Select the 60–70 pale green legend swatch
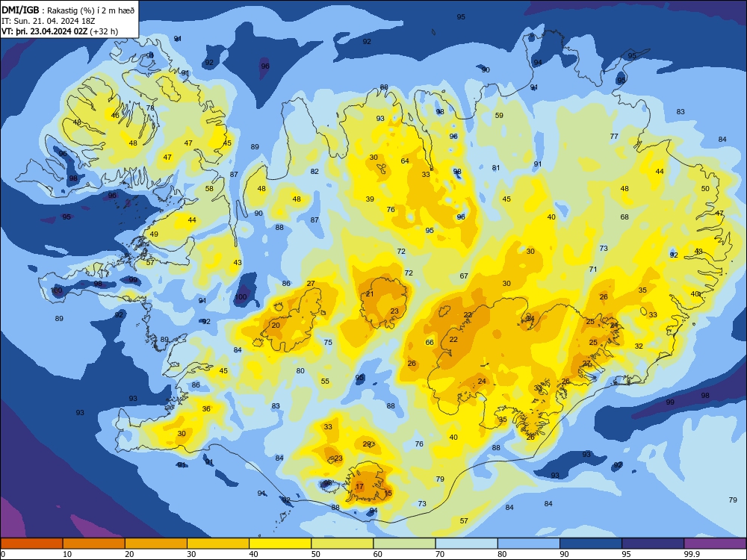The image size is (747, 560). (404, 544)
